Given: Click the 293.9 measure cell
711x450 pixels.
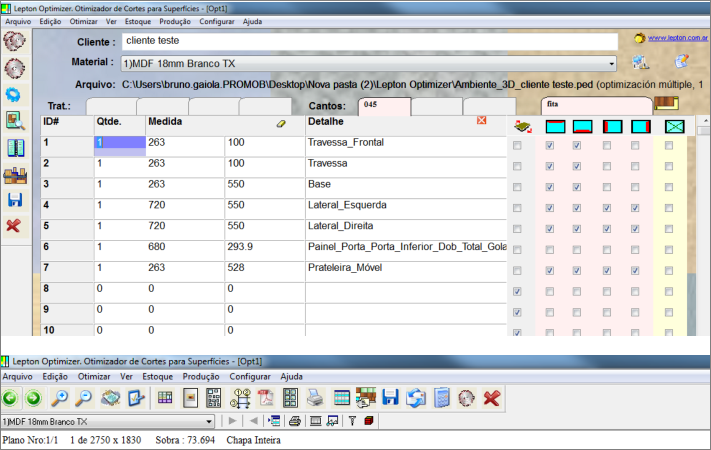Looking at the screenshot, I should [x=264, y=250].
